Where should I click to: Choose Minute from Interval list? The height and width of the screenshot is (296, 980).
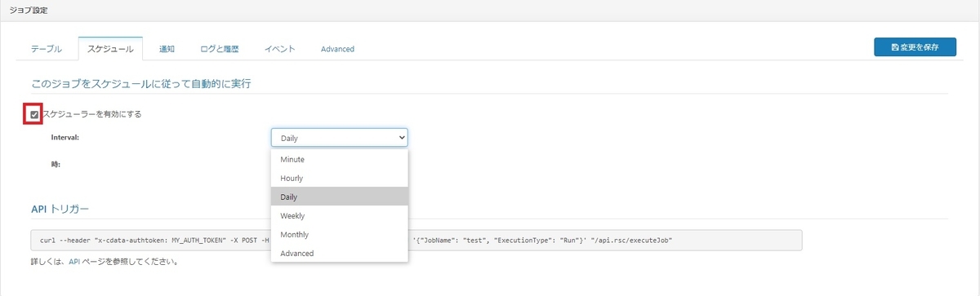click(x=339, y=160)
